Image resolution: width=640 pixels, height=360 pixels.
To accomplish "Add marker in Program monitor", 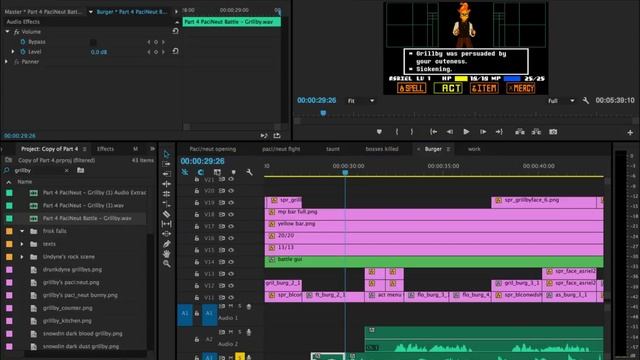I will tap(379, 132).
